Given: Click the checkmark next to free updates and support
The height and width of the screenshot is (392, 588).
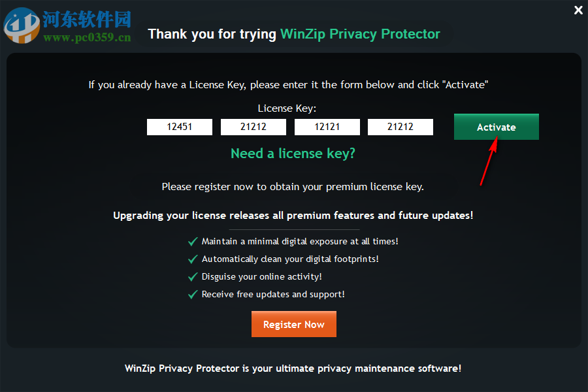Looking at the screenshot, I should [193, 294].
